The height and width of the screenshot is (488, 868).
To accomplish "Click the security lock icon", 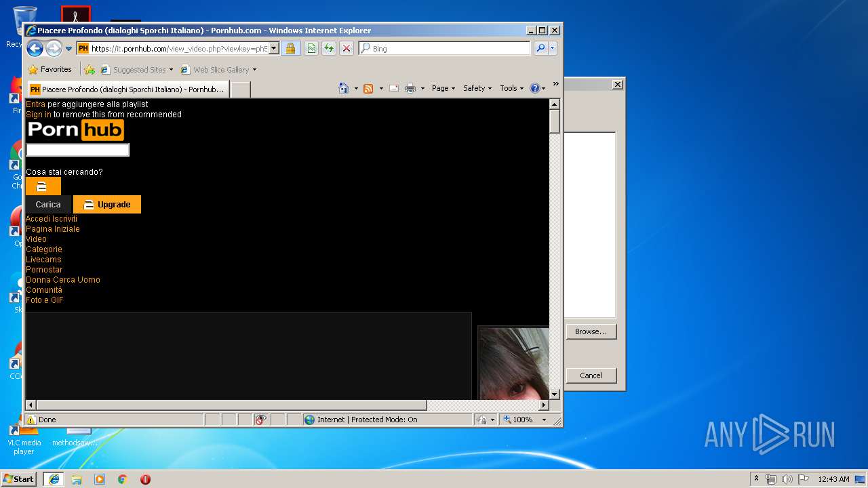I will (x=290, y=49).
